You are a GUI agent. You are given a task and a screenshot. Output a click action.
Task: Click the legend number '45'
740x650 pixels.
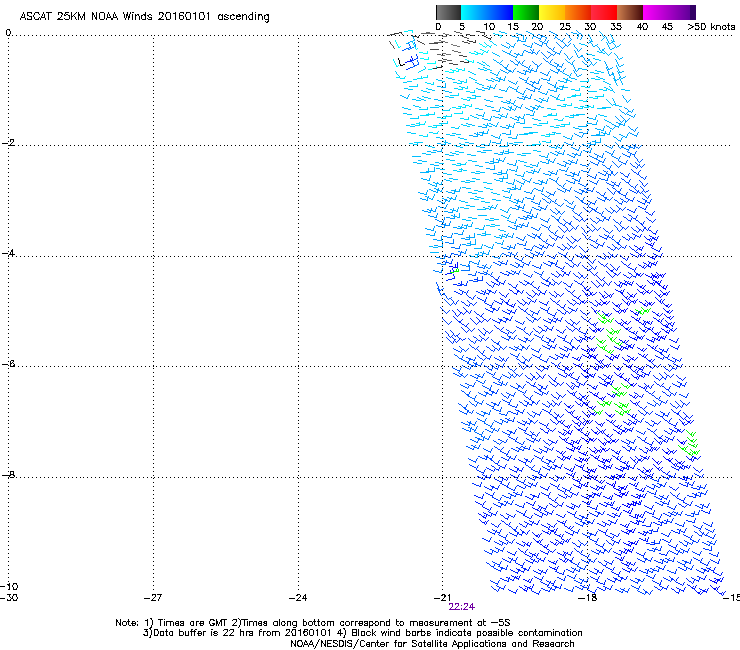pyautogui.click(x=667, y=27)
